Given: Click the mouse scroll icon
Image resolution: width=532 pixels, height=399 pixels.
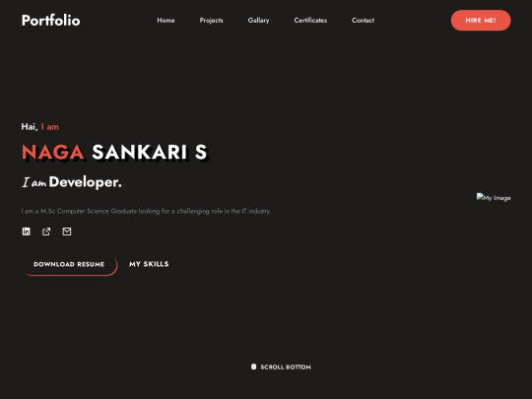Looking at the screenshot, I should point(253,366).
